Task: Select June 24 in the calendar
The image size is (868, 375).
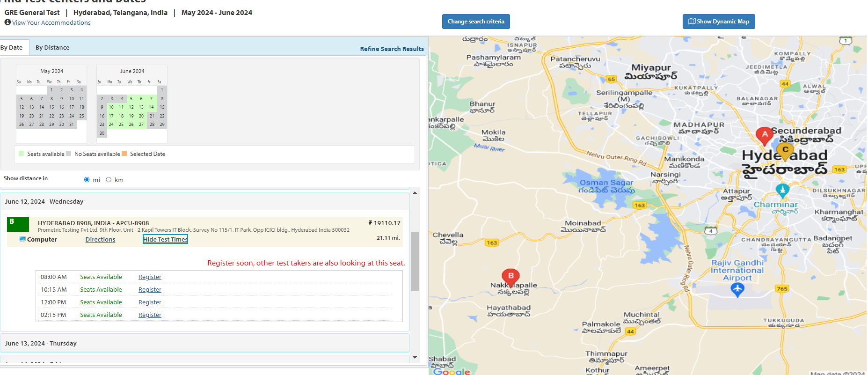Action: 111,125
